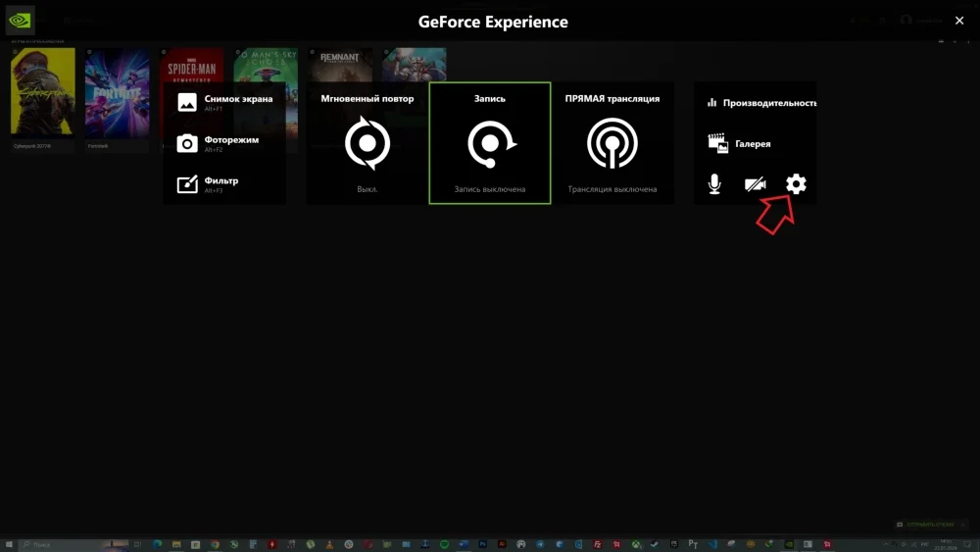This screenshot has width=980, height=552.
Task: Click the NVIDIA icon on the taskbar
Action: pos(789,544)
